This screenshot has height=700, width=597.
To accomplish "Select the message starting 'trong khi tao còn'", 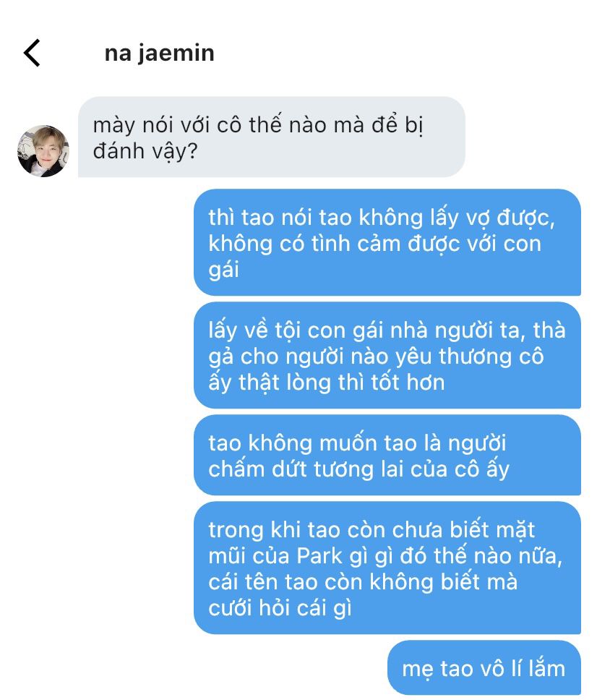I will pos(387,568).
